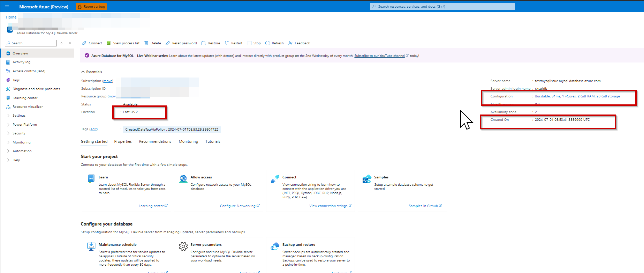
Task: Open View connection strings link
Action: (330, 206)
